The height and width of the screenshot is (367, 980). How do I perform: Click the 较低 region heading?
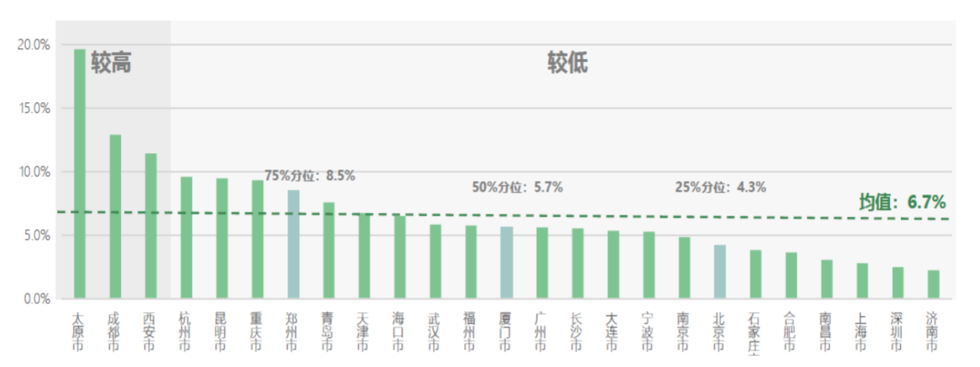pyautogui.click(x=567, y=63)
